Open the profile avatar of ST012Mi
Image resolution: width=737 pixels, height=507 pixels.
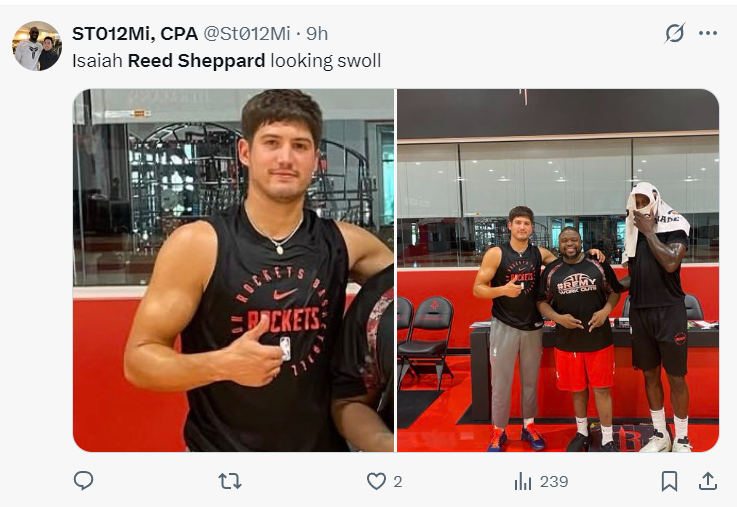[37, 46]
